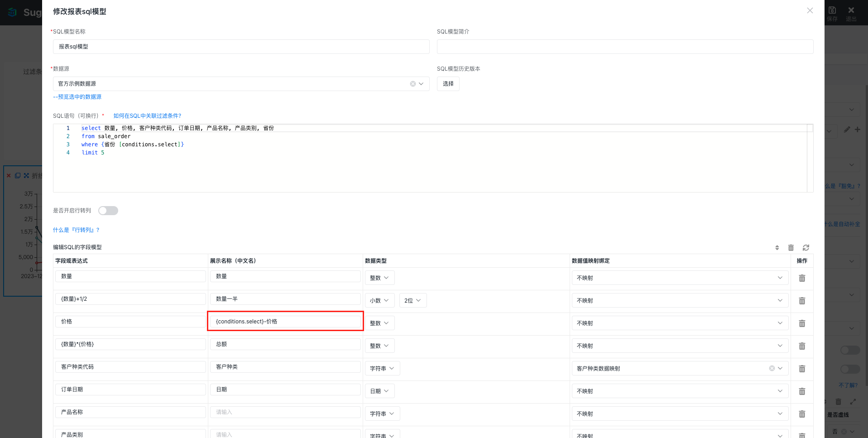Open the 客户种类数据映射 mapping dropdown
Viewport: 868px width, 438px height.
[x=680, y=368]
